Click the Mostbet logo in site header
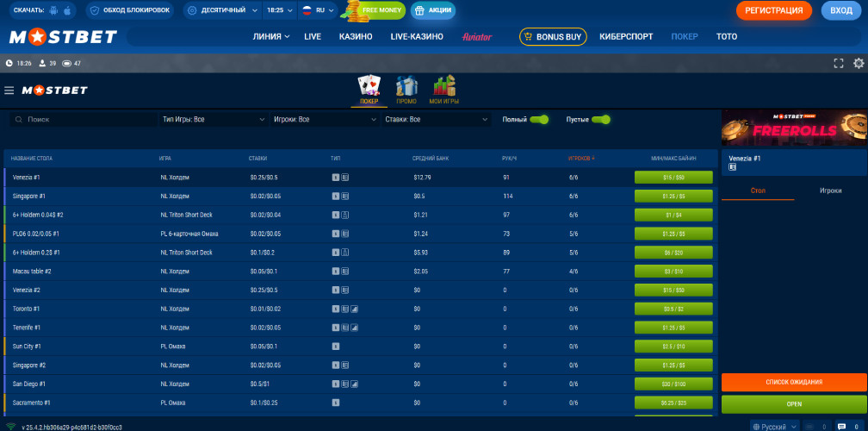Image resolution: width=868 pixels, height=431 pixels. point(63,37)
